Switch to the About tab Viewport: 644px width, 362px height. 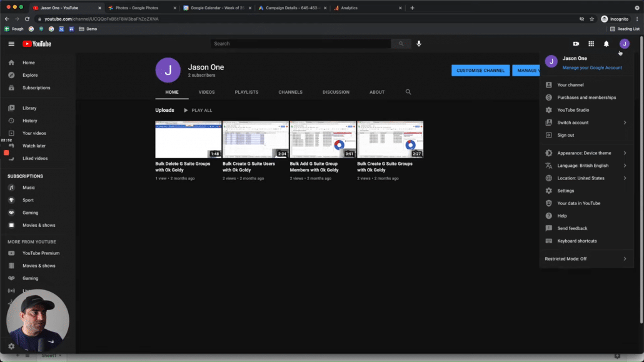(377, 92)
